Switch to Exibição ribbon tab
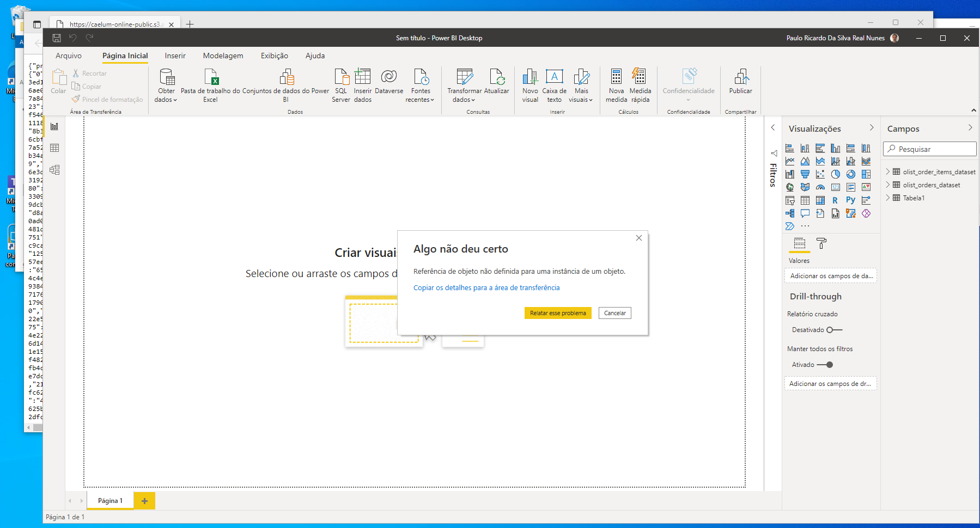 tap(275, 56)
